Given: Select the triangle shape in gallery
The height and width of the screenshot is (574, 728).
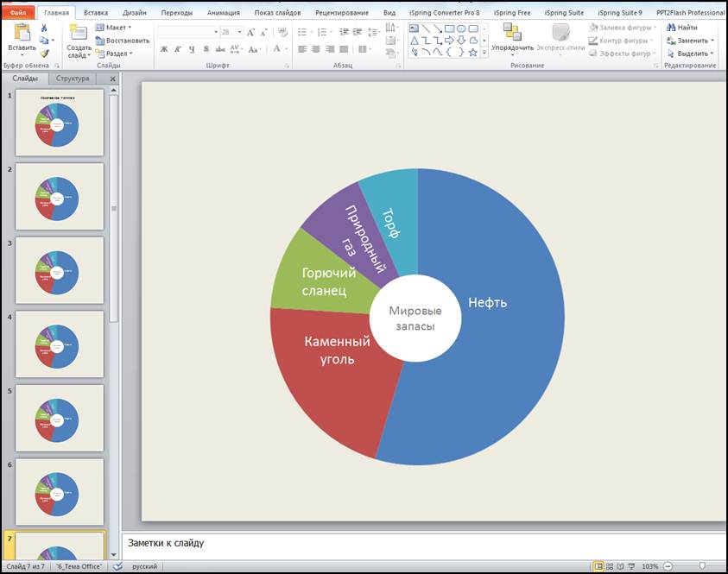Looking at the screenshot, I should pyautogui.click(x=414, y=41).
